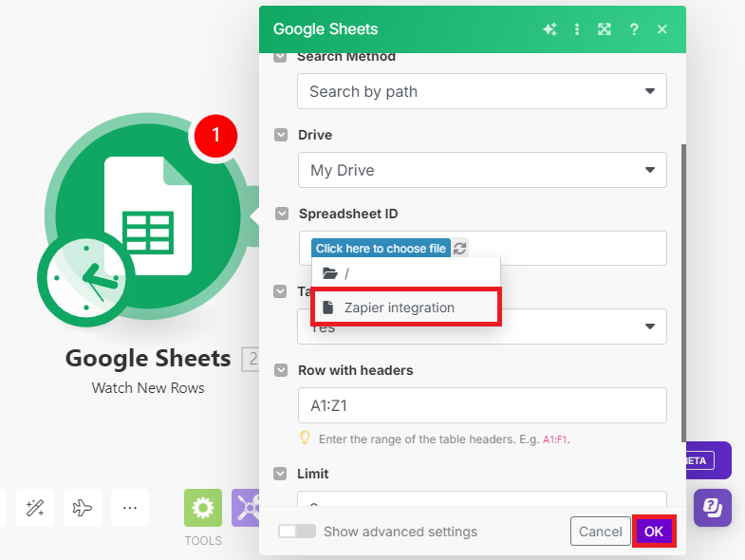Screen dimensions: 745x560
Task: Click the dialog vertical scrollbar
Action: (x=683, y=292)
